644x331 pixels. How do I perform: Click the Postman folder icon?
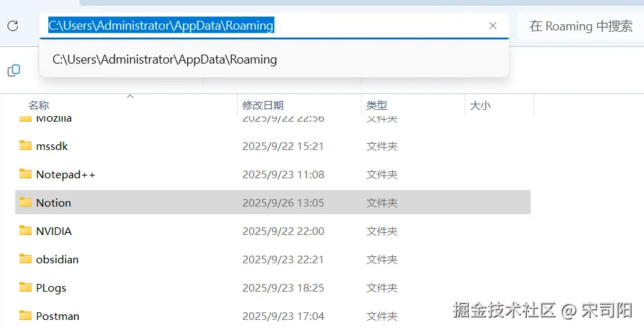click(x=26, y=316)
